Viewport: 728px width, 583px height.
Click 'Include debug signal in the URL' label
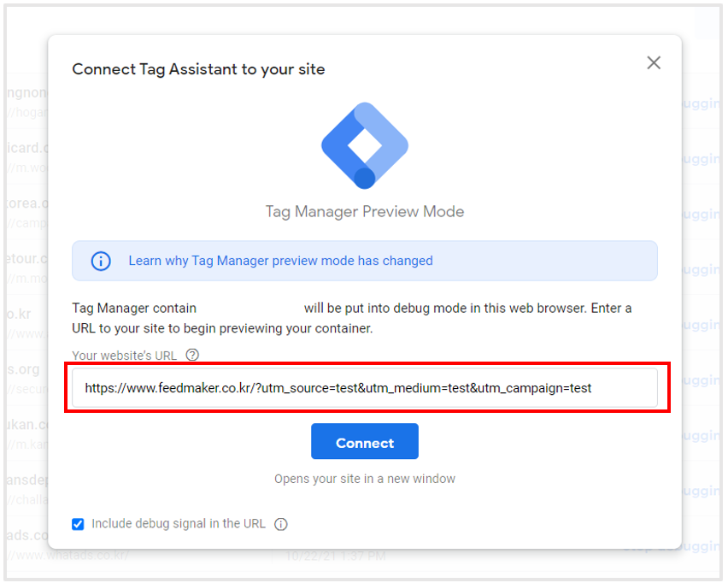point(179,523)
